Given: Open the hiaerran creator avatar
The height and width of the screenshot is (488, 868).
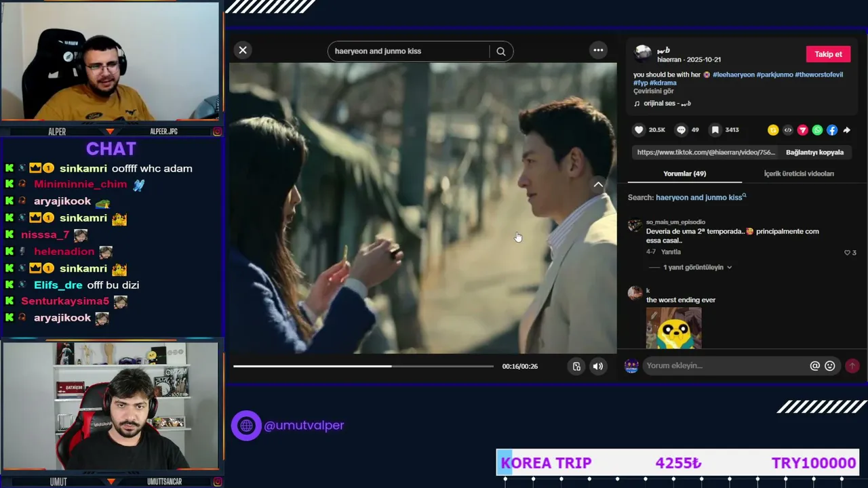Looking at the screenshot, I should pyautogui.click(x=642, y=53).
